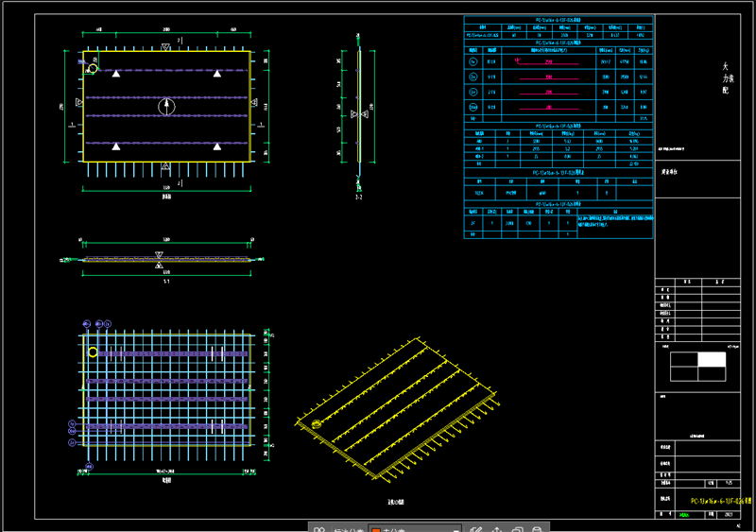
Task: Click the top title row of the cyan table
Action: click(558, 20)
